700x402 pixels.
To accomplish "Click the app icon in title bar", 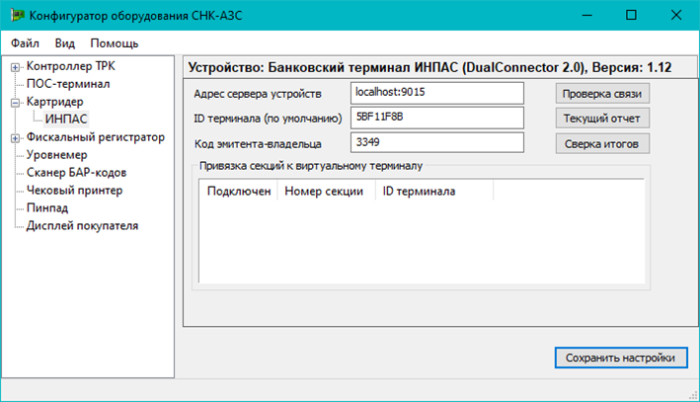I will click(17, 16).
